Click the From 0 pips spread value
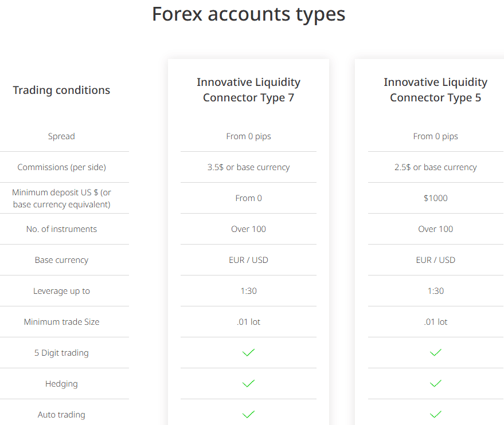This screenshot has width=504, height=425. coord(248,136)
